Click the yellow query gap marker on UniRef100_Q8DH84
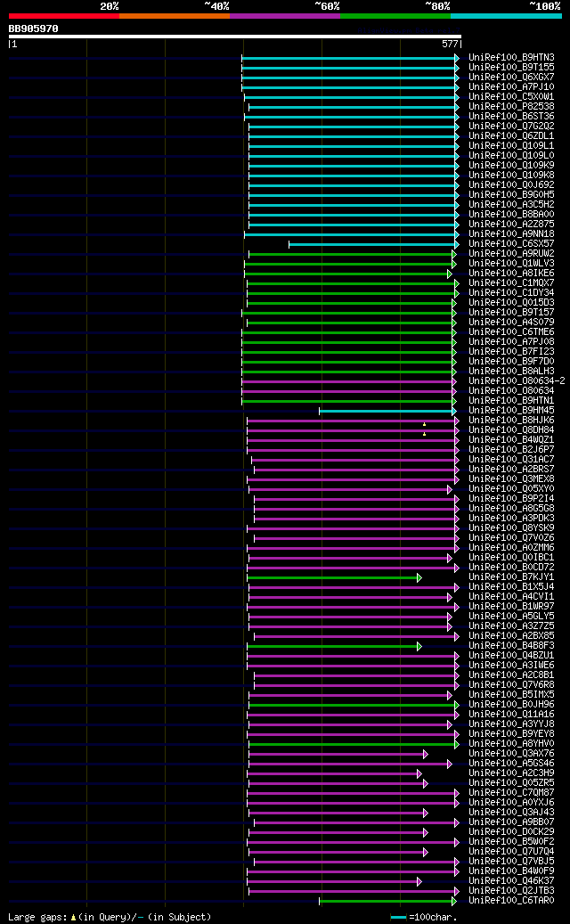 tap(424, 434)
